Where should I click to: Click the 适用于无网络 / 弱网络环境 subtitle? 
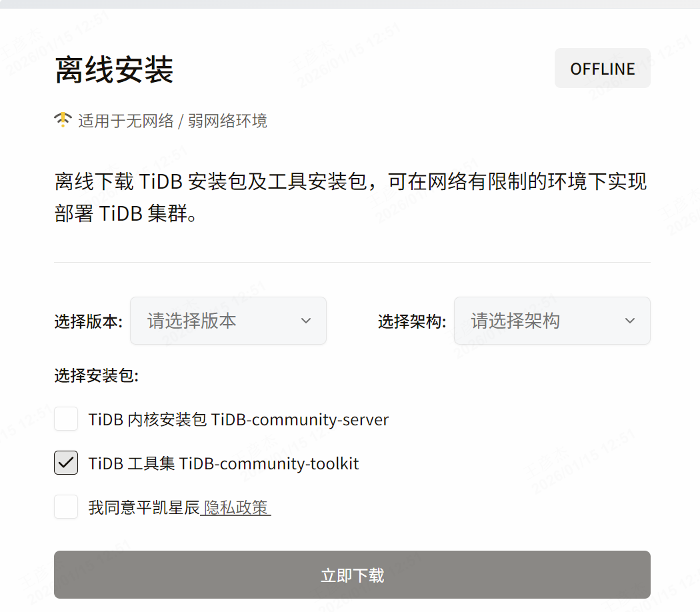pyautogui.click(x=173, y=121)
